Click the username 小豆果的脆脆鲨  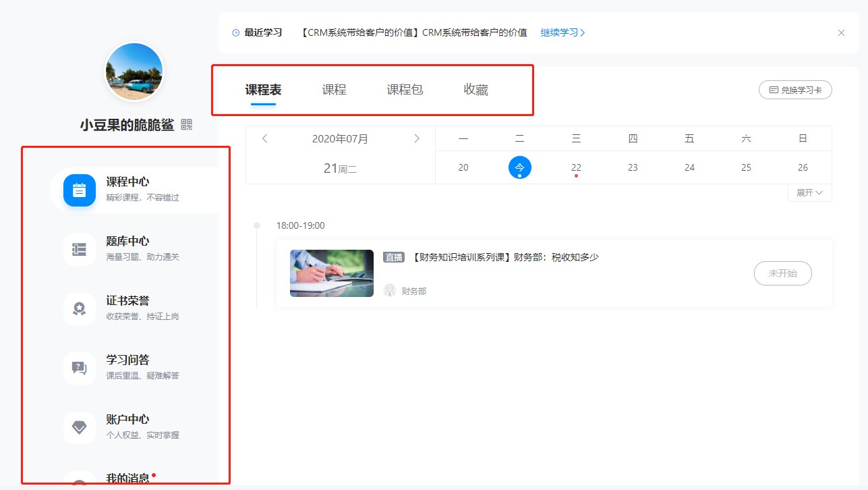tap(127, 125)
